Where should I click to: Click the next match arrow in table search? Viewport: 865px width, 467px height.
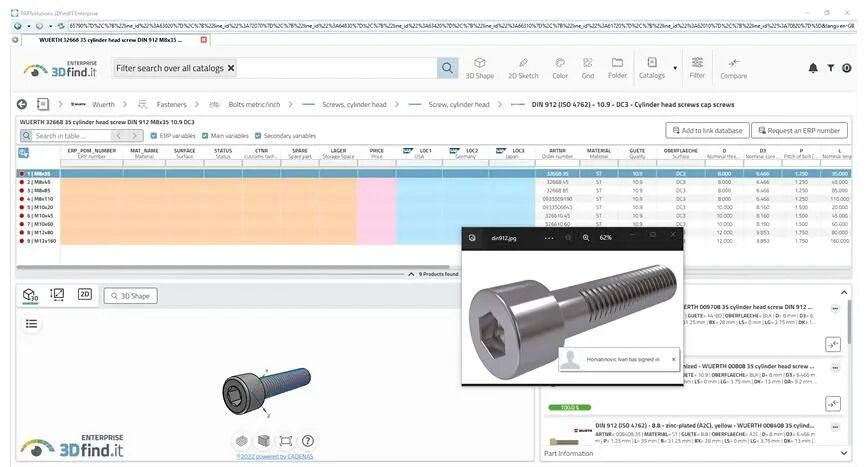(x=134, y=136)
